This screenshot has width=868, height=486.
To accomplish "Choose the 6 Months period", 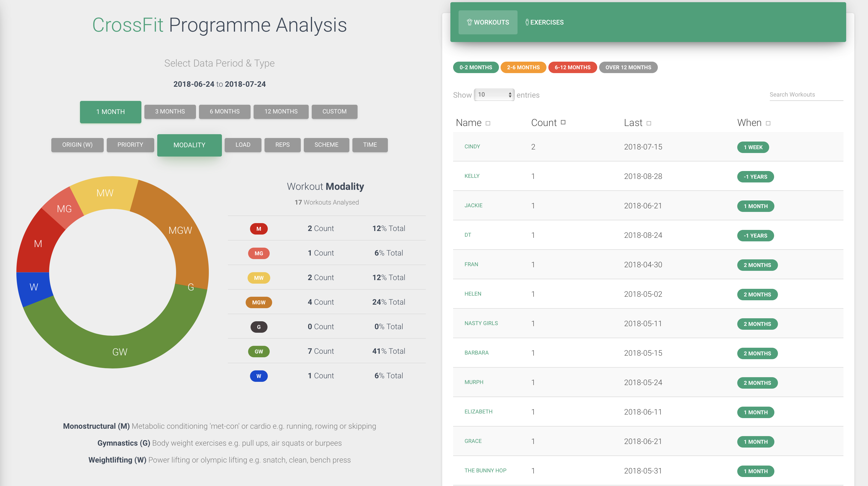I will point(224,111).
